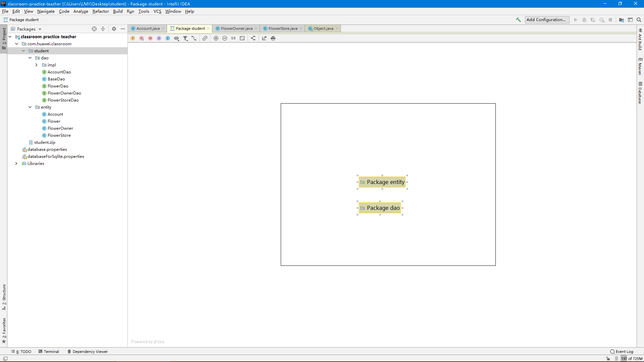Open the project view settings gear

pos(114,29)
